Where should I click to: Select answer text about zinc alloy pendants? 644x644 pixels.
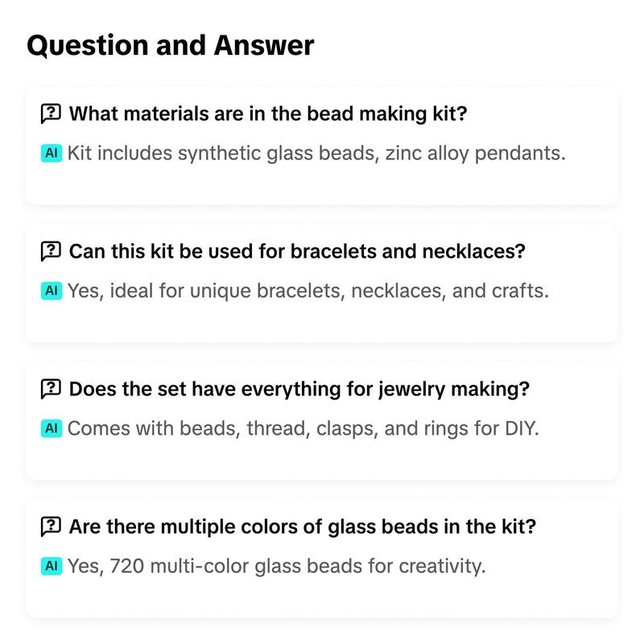point(316,153)
